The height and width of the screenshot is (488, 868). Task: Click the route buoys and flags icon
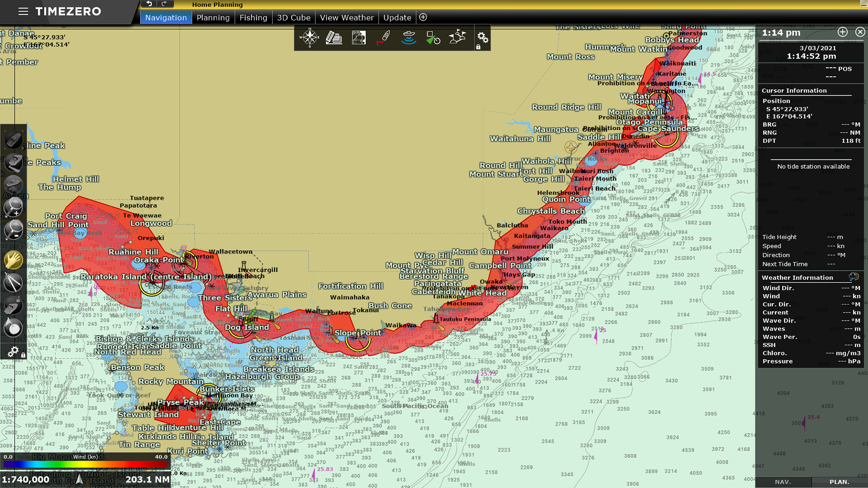(x=457, y=38)
